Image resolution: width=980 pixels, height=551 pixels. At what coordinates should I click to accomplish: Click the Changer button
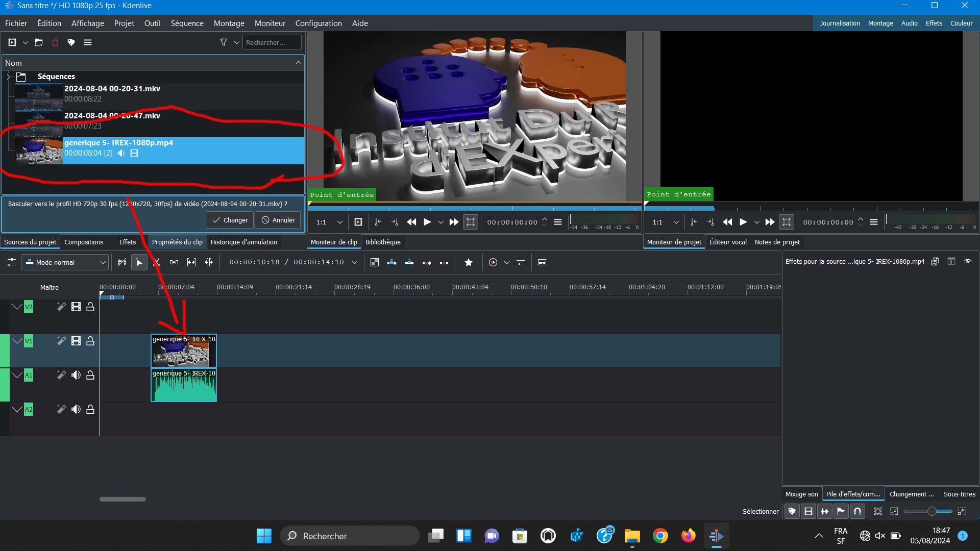[230, 220]
